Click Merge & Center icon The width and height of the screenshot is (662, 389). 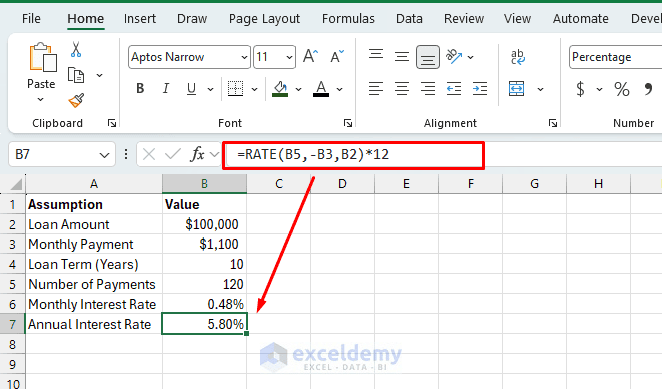[x=516, y=89]
